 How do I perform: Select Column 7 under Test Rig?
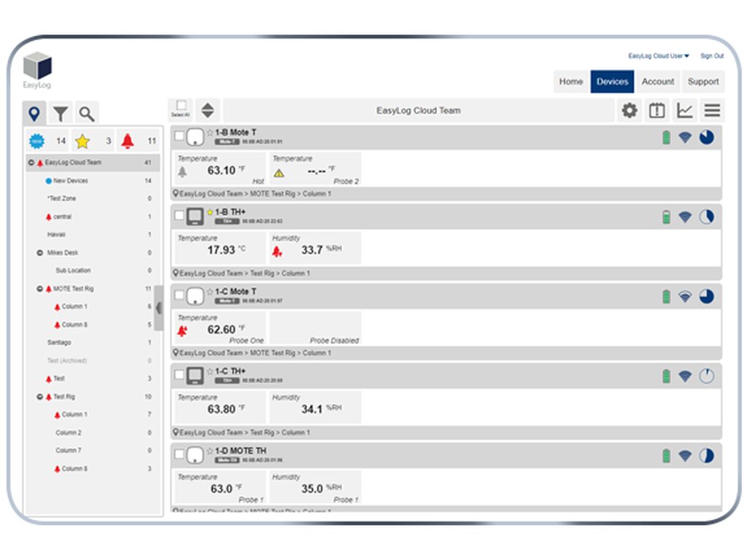[68, 451]
